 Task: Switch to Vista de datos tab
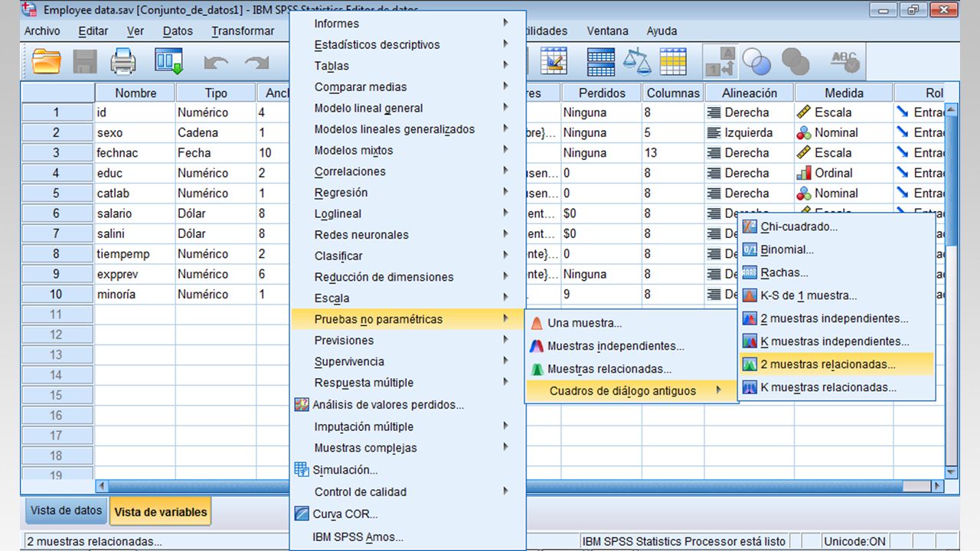tap(66, 510)
